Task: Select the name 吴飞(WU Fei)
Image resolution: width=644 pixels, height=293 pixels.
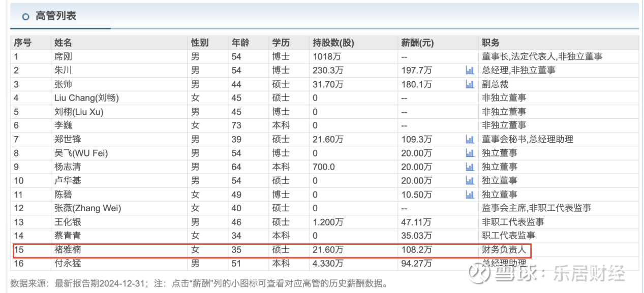Action: (81, 153)
